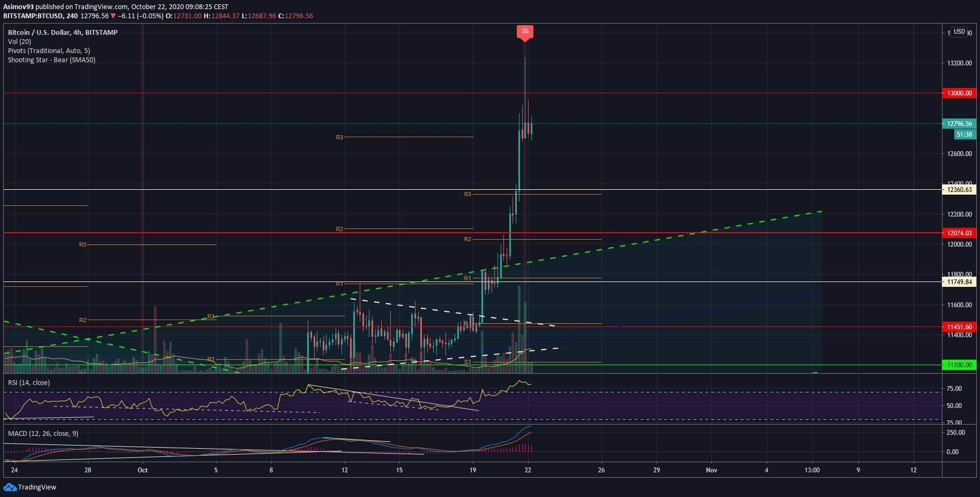Click the red SS shooting star marker
The width and height of the screenshot is (980, 497).
point(525,32)
